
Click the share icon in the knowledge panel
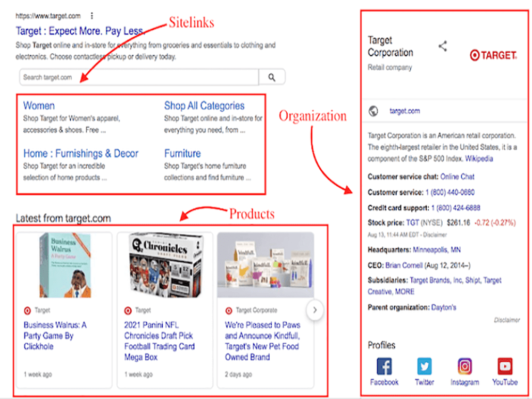point(443,46)
